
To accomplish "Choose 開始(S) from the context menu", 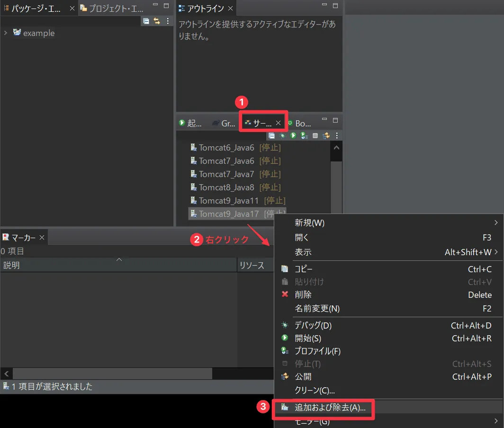I will click(389, 339).
